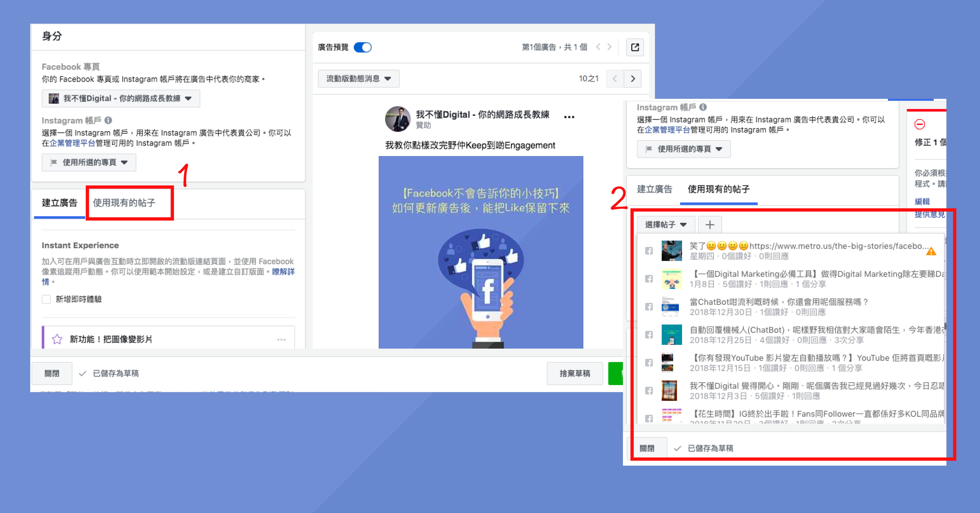Click the plus button beside 選擇帖子
The height and width of the screenshot is (513, 980).
(x=710, y=225)
